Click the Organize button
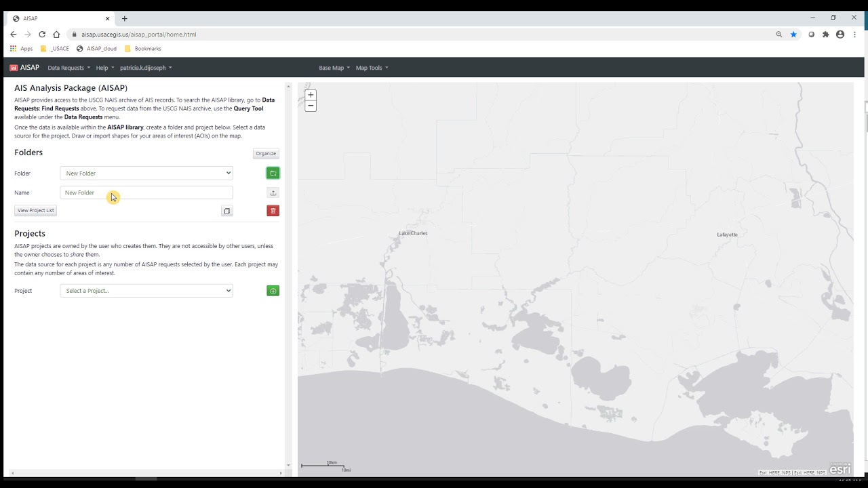The image size is (868, 488). 266,154
